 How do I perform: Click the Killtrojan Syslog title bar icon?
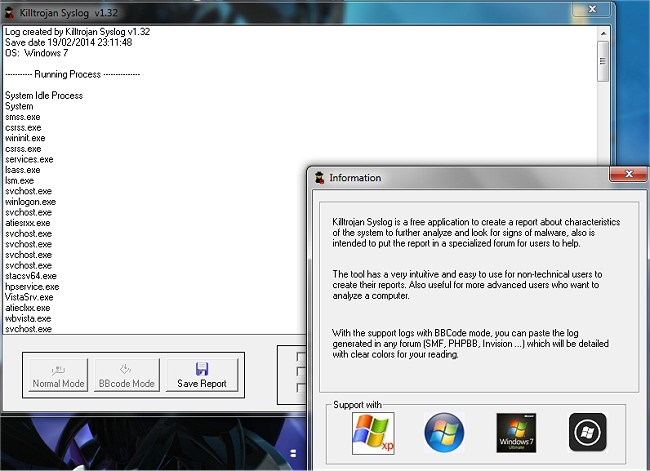(9, 13)
